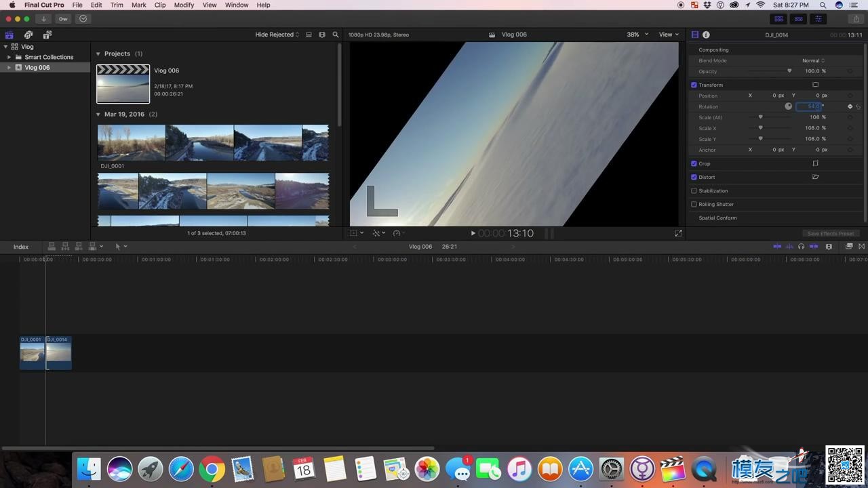Screen dimensions: 868x488
Task: Open the Trim menu
Action: coord(117,5)
